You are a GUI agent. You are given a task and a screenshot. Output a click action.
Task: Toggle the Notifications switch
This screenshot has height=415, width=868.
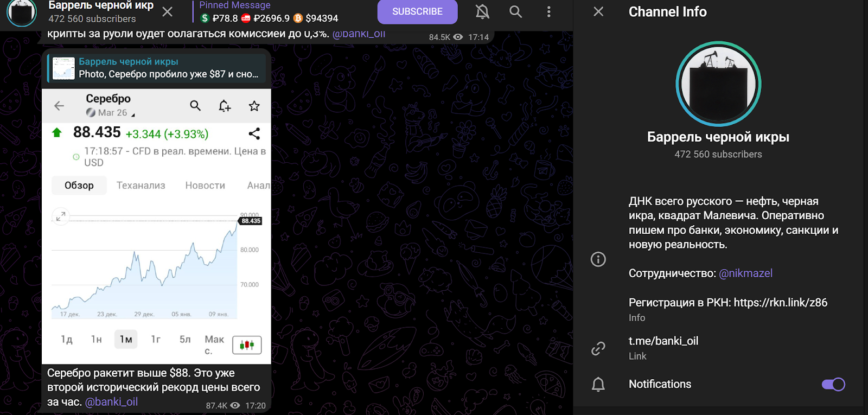point(833,384)
